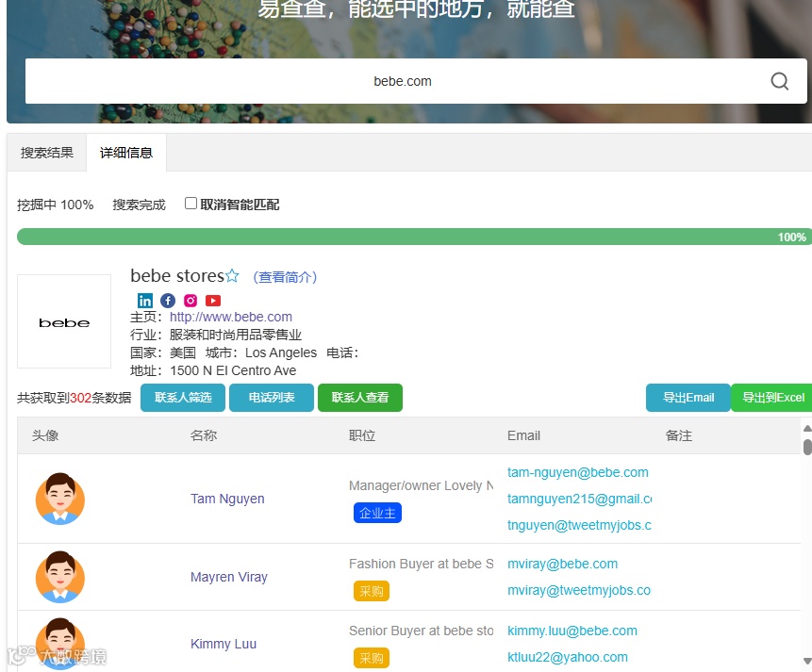
Task: Click industry text 服装和时尚用品零售业
Action: 236,335
